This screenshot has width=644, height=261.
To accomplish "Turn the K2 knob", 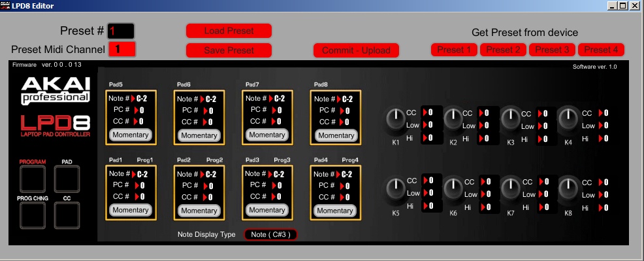I will [453, 119].
